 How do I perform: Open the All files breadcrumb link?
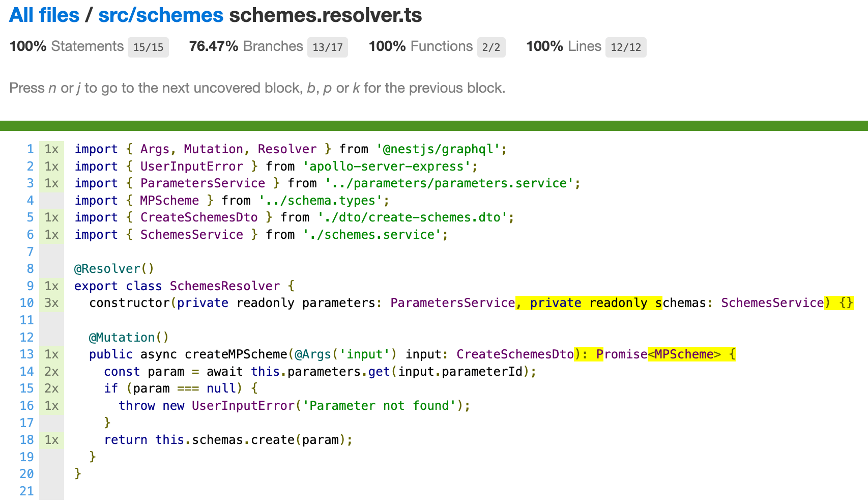coord(44,15)
